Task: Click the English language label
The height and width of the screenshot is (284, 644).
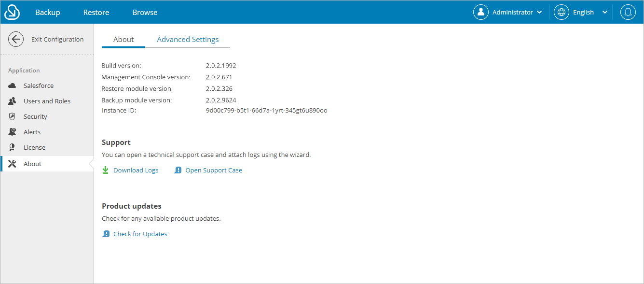Action: coord(583,12)
